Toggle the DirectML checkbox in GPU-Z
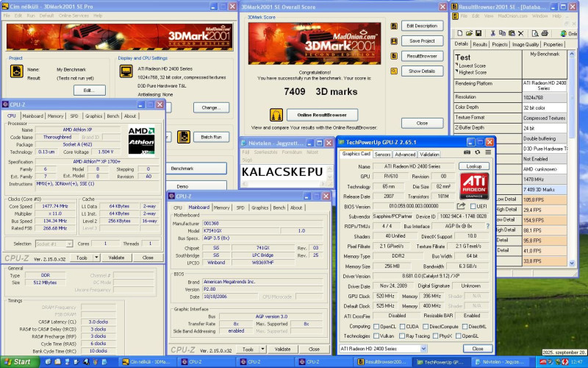 tap(465, 326)
